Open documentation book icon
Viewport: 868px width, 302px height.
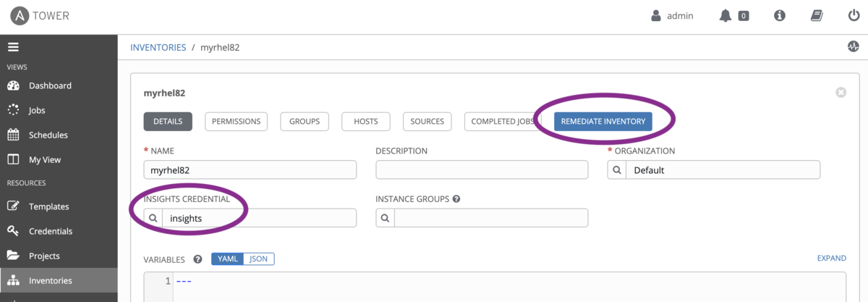coord(817,15)
